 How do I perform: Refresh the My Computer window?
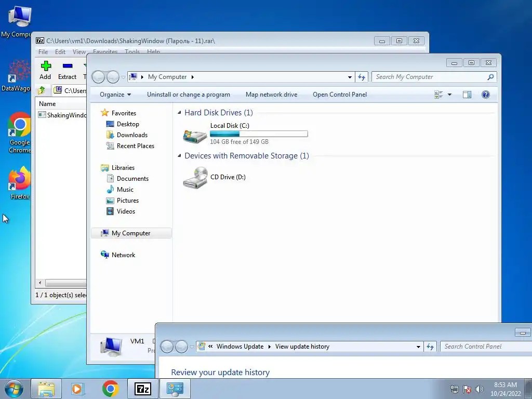pos(362,77)
